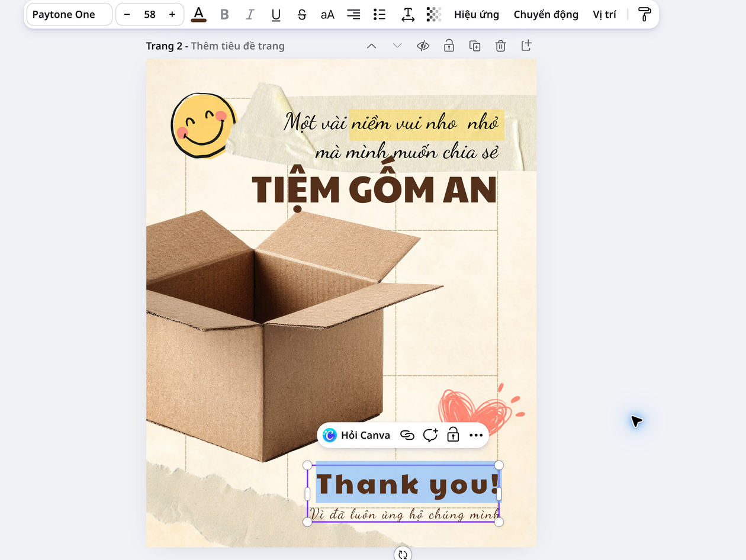Screen dimensions: 746x560
Task: Select the font size field showing 58
Action: click(150, 14)
